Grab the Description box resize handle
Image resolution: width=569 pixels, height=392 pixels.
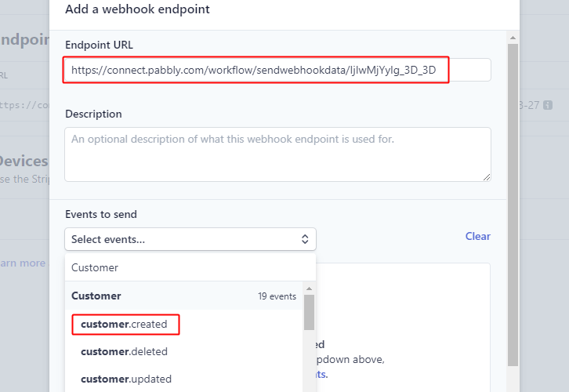tap(486, 176)
